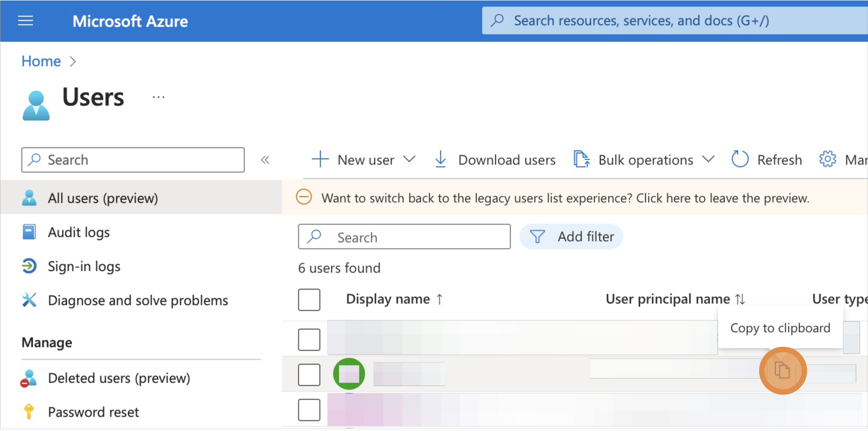Open the settings gear icon
868x431 pixels.
point(828,159)
